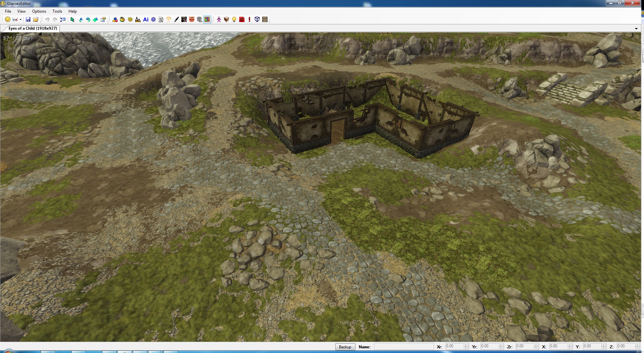Select the green arrow pointer tool
644x353 pixels.
point(72,20)
